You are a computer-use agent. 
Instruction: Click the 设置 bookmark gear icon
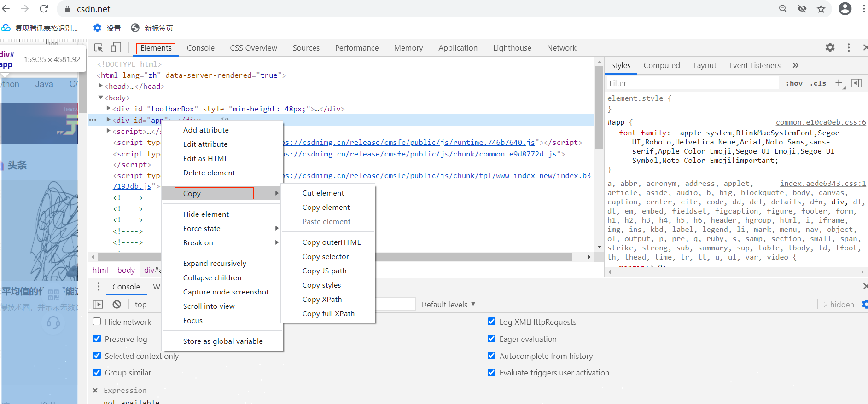click(x=97, y=28)
